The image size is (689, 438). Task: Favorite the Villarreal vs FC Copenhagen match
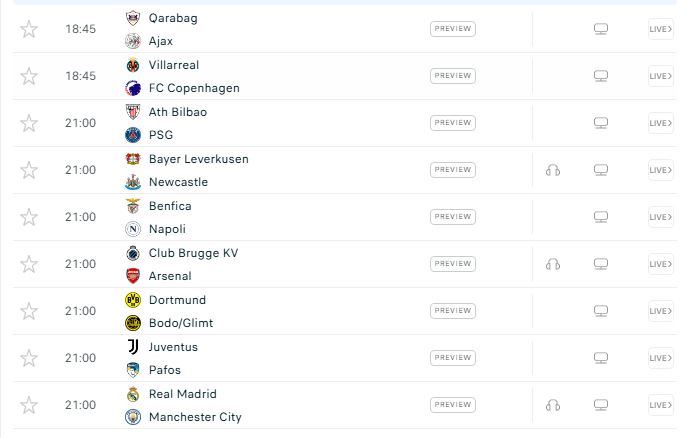click(x=29, y=76)
